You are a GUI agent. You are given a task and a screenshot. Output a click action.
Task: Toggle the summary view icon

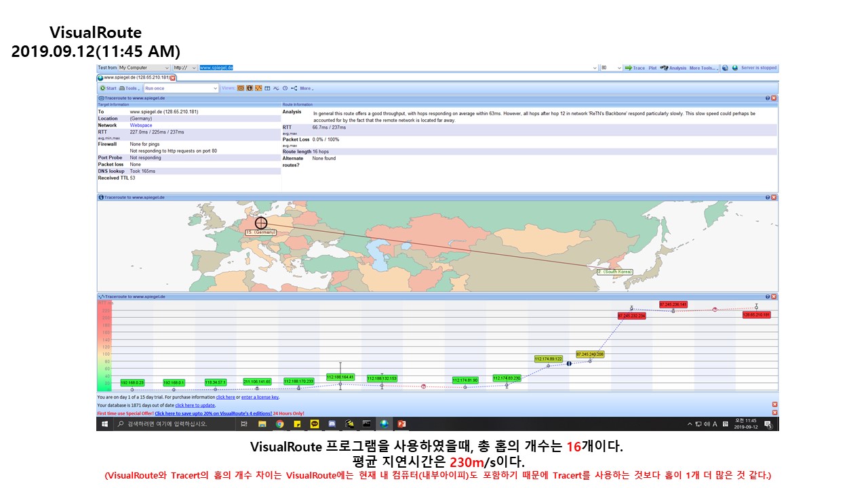tap(241, 88)
